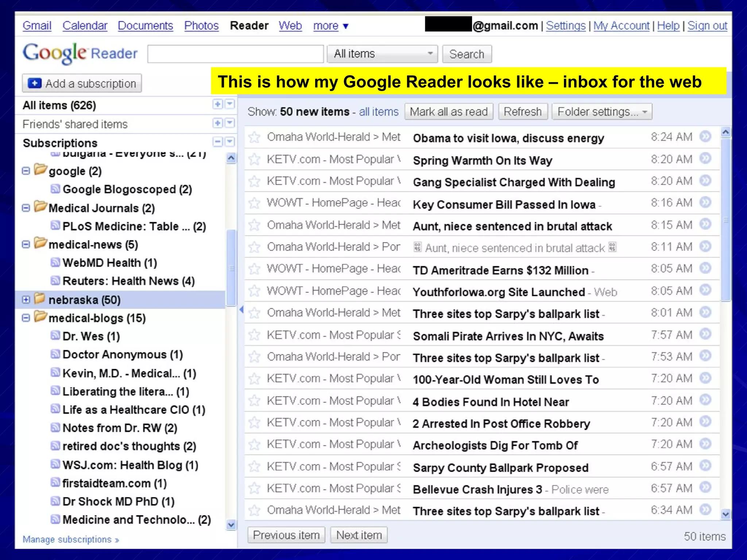Viewport: 747px width, 560px height.
Task: Open the Photos tab
Action: click(x=201, y=26)
